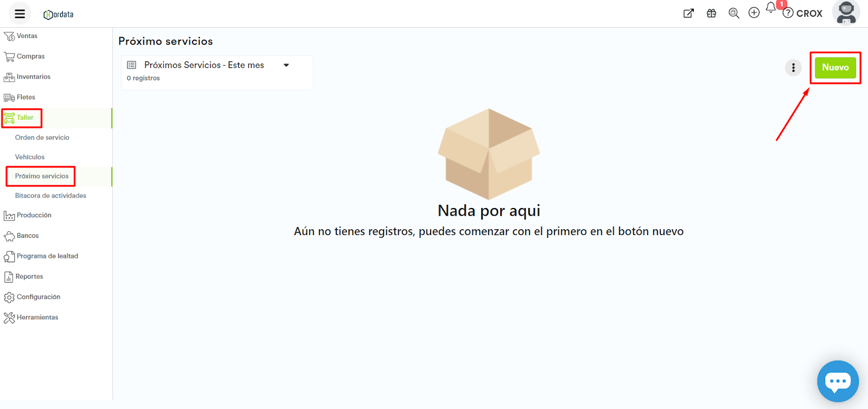Open the user avatar profile

pyautogui.click(x=846, y=13)
